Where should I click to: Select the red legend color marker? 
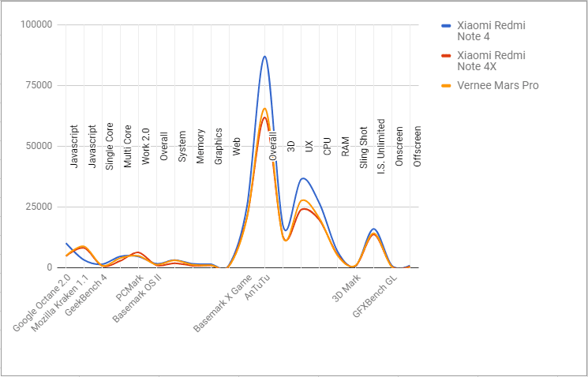(445, 56)
